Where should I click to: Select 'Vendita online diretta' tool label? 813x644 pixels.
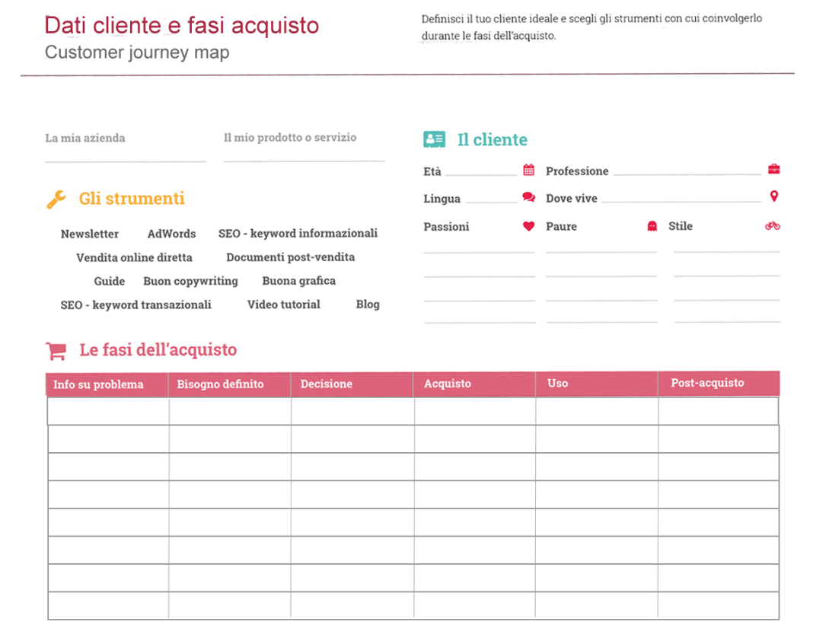click(134, 258)
